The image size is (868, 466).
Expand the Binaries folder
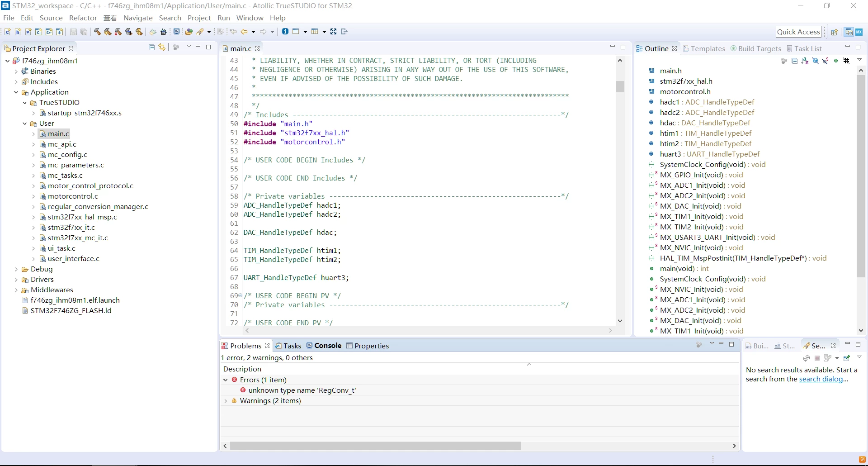point(16,71)
